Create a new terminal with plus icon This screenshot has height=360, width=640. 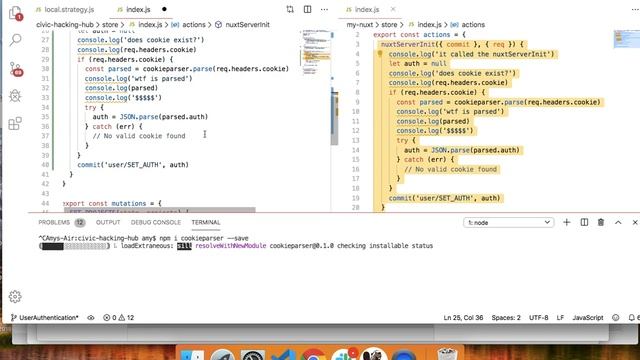pyautogui.click(x=567, y=222)
